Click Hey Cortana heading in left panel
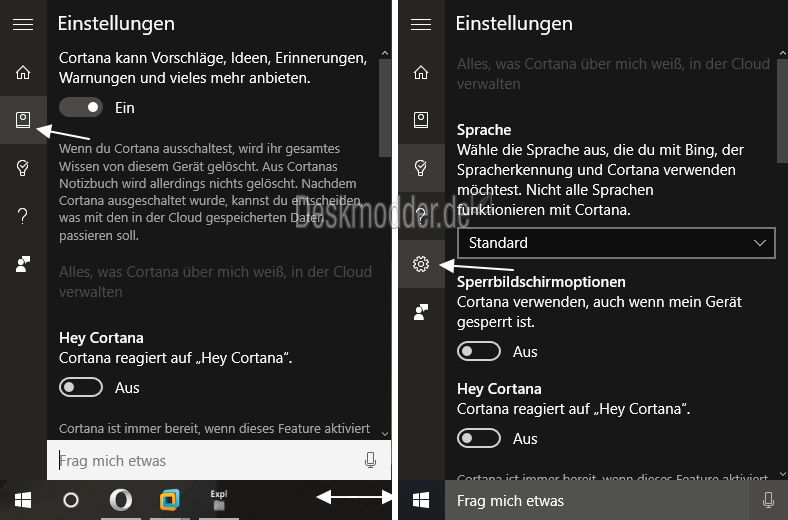 tap(101, 338)
